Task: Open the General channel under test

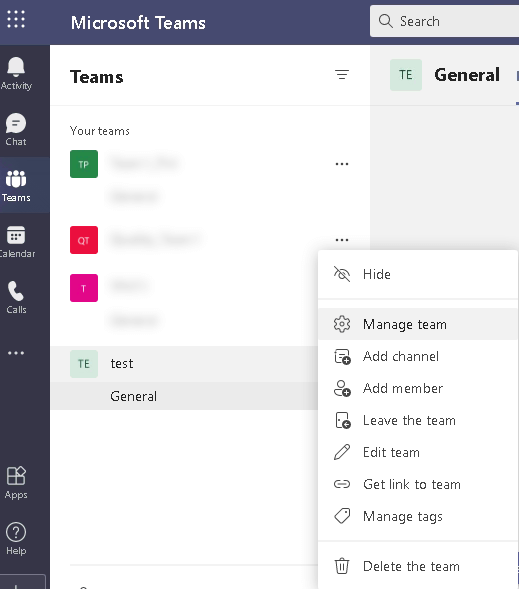Action: 184,396
